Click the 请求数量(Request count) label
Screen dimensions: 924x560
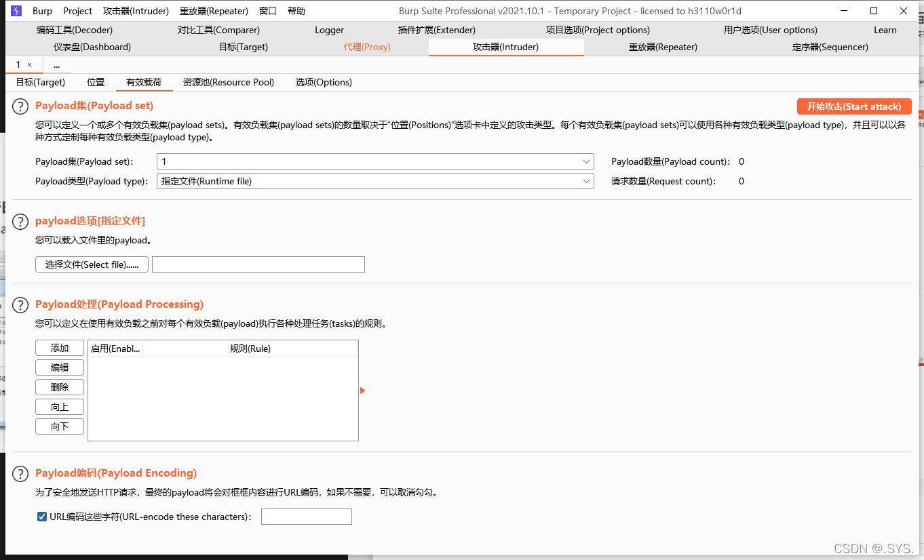pos(663,181)
